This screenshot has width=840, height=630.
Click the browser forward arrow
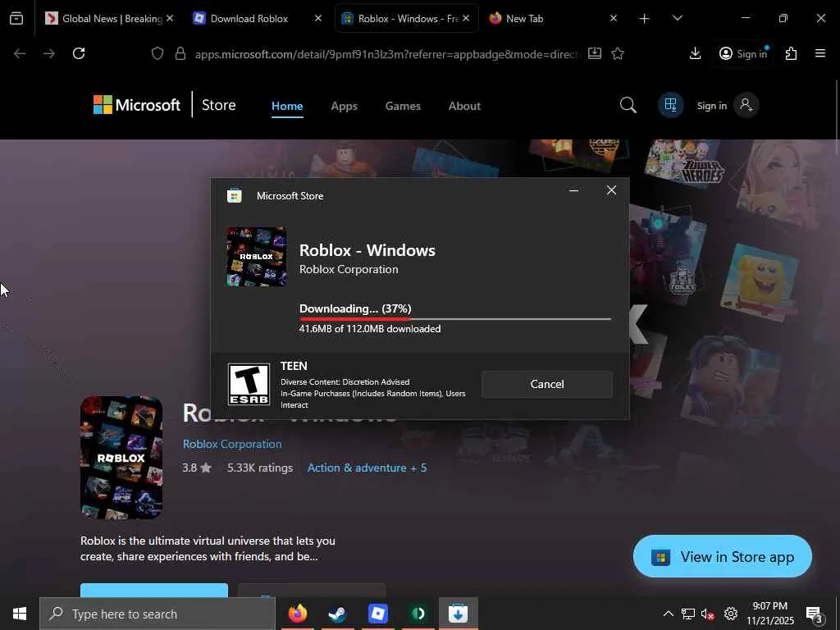[x=49, y=53]
